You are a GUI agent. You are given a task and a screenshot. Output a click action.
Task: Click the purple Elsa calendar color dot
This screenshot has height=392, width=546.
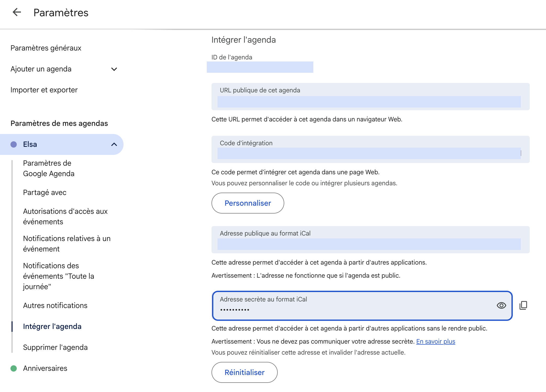[14, 144]
